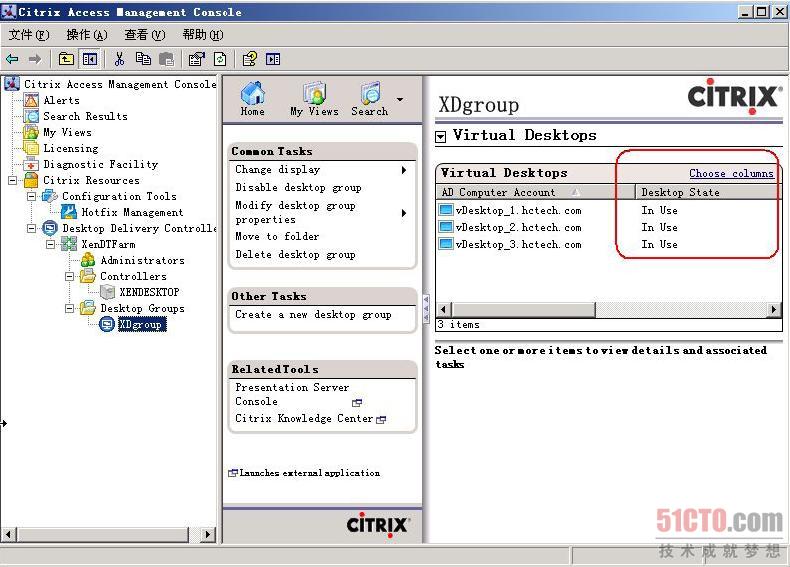Open the Search icon in task pane
The height and width of the screenshot is (567, 790).
pyautogui.click(x=370, y=99)
